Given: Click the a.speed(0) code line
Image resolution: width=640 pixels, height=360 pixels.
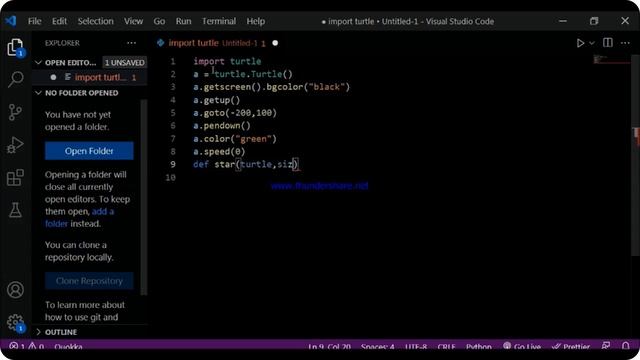Looking at the screenshot, I should (x=219, y=151).
